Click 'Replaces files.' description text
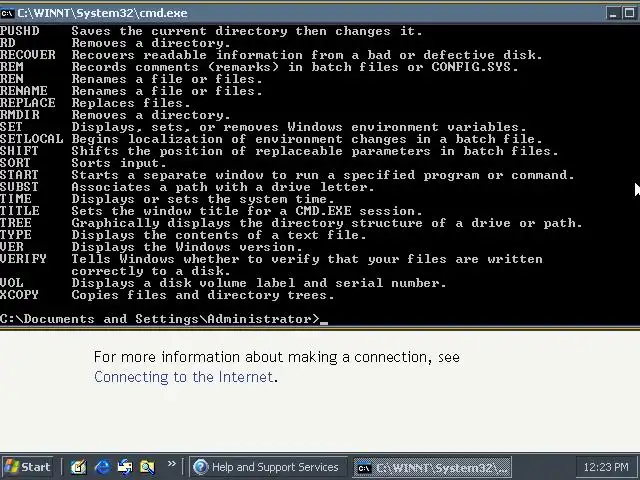 click(x=131, y=103)
